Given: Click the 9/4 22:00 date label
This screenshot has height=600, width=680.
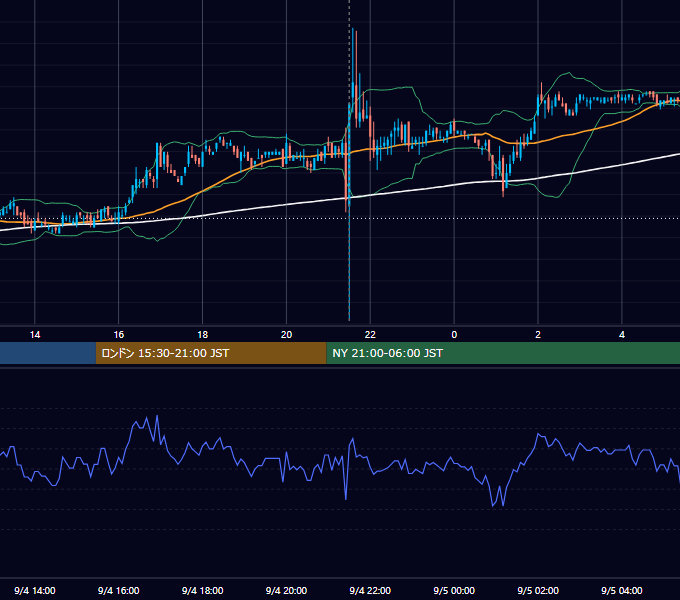Looking at the screenshot, I should [370, 590].
